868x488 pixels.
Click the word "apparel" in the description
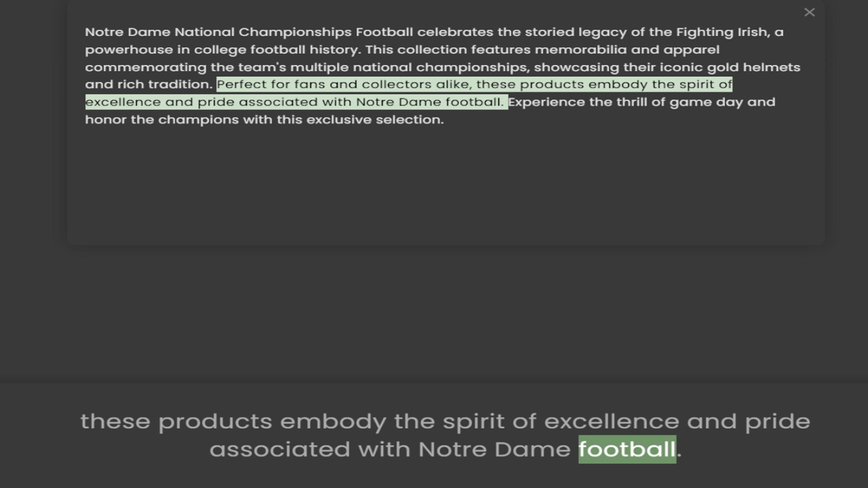pos(691,50)
